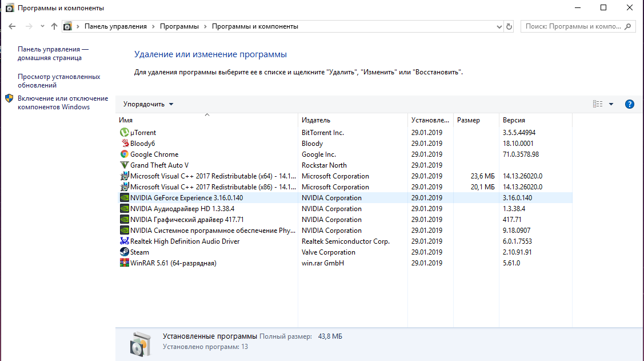
Task: Open Включение или отключение компонентов Windows
Action: coord(63,103)
